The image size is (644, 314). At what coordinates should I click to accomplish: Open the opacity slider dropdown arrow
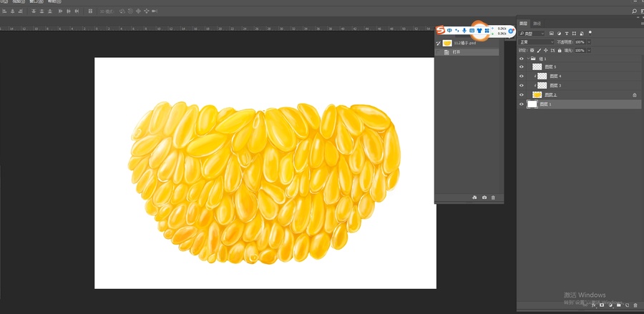pos(589,42)
